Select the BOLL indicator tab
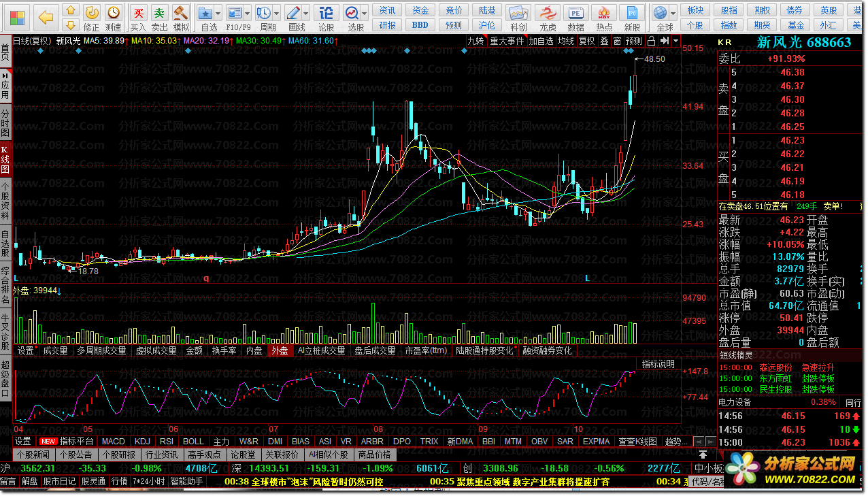 [x=193, y=442]
